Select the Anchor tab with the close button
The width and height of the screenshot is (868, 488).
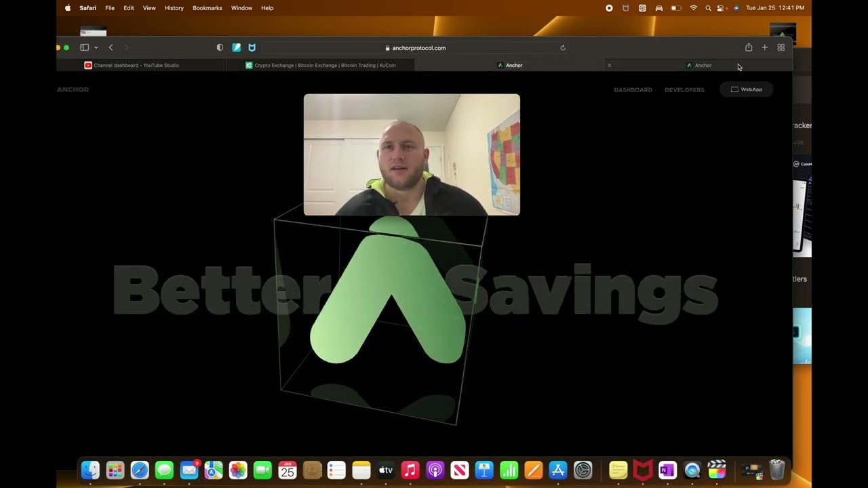[x=698, y=65]
